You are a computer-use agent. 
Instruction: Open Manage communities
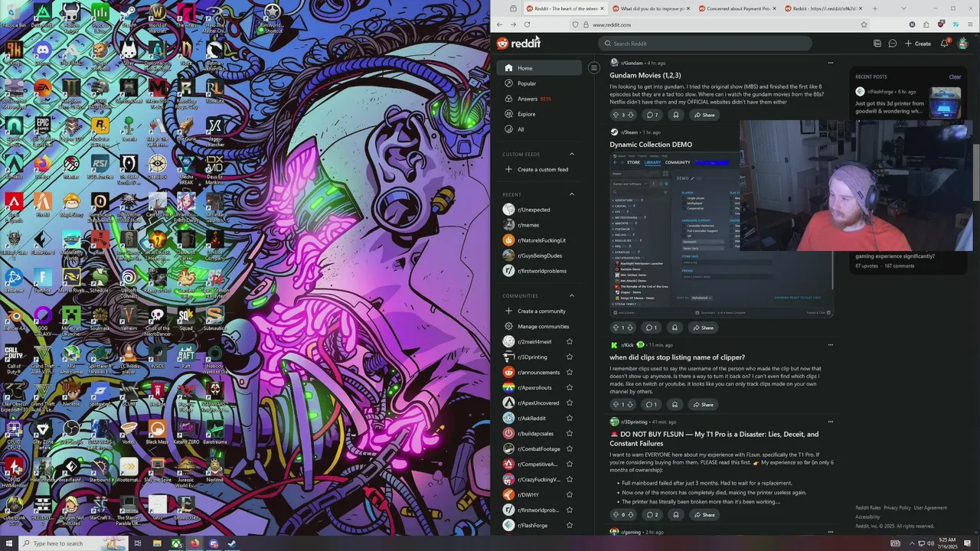point(539,326)
